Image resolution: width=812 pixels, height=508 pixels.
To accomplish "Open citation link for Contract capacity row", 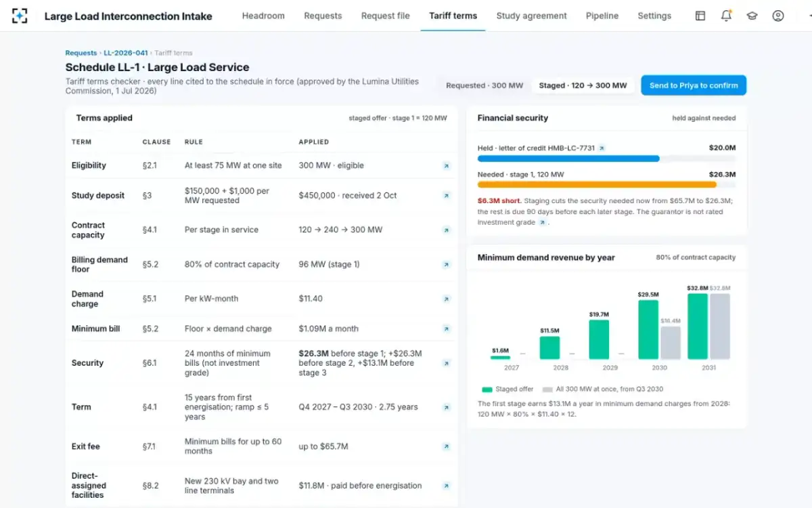I will coord(446,230).
